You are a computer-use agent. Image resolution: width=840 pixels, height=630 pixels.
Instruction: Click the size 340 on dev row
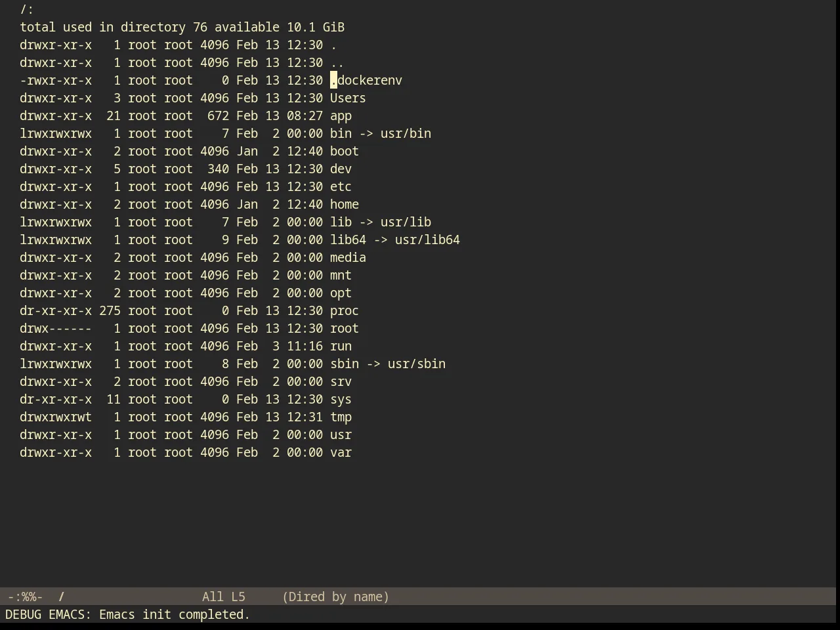point(218,169)
